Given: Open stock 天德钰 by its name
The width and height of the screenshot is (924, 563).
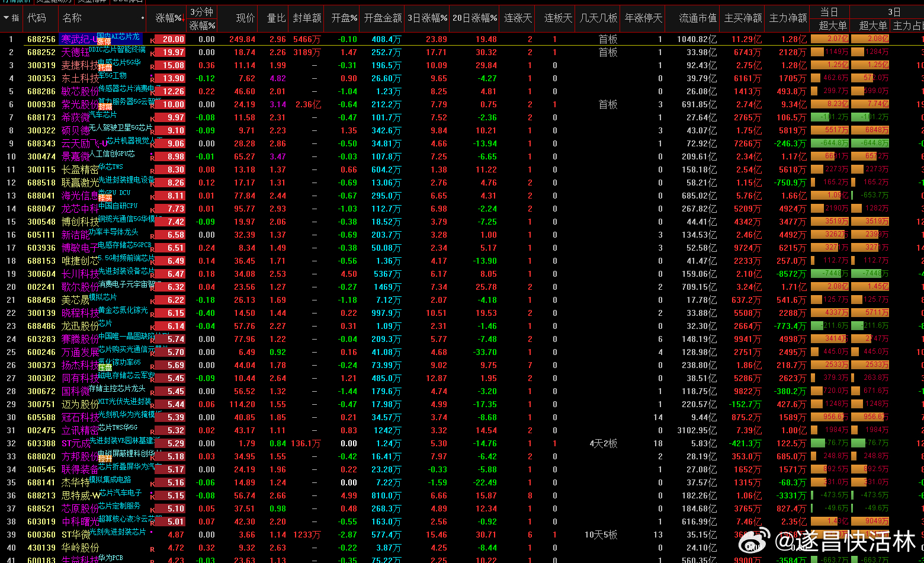Looking at the screenshot, I should (x=76, y=53).
